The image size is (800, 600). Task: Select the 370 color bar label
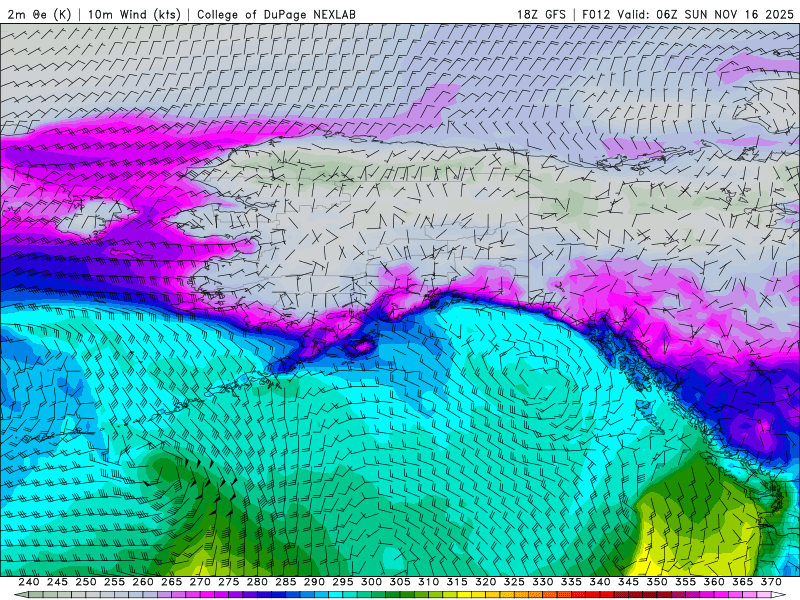click(771, 582)
